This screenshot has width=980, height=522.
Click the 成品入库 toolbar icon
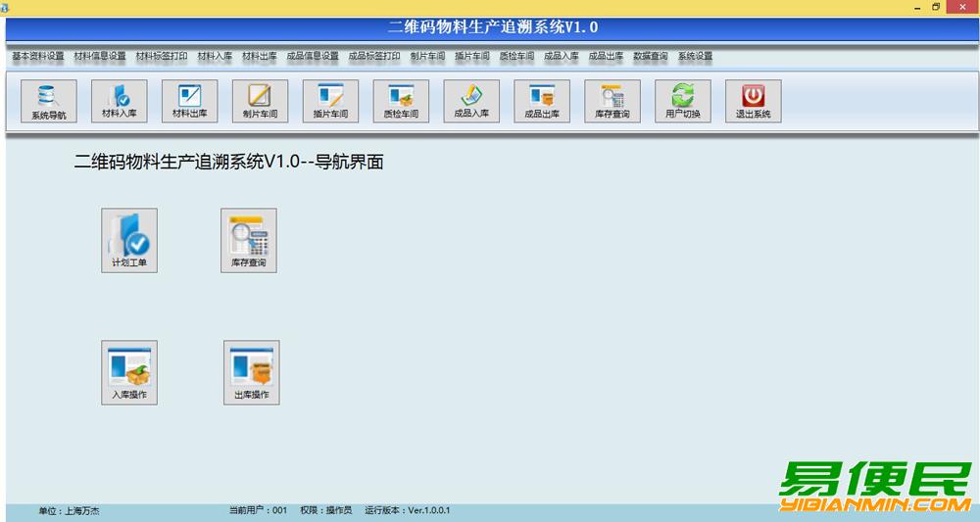471,101
